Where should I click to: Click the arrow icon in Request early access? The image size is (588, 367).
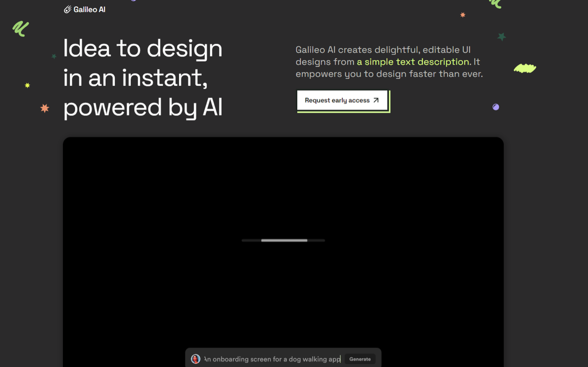376,100
